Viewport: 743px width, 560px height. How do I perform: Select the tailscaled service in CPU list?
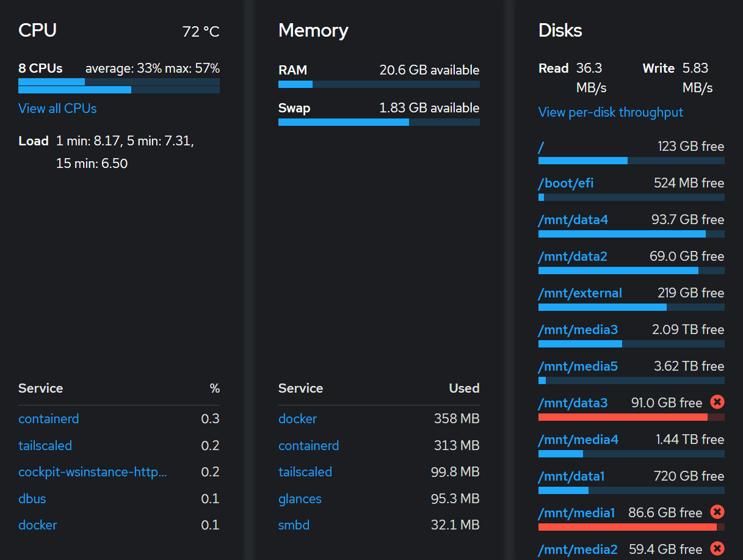[45, 445]
